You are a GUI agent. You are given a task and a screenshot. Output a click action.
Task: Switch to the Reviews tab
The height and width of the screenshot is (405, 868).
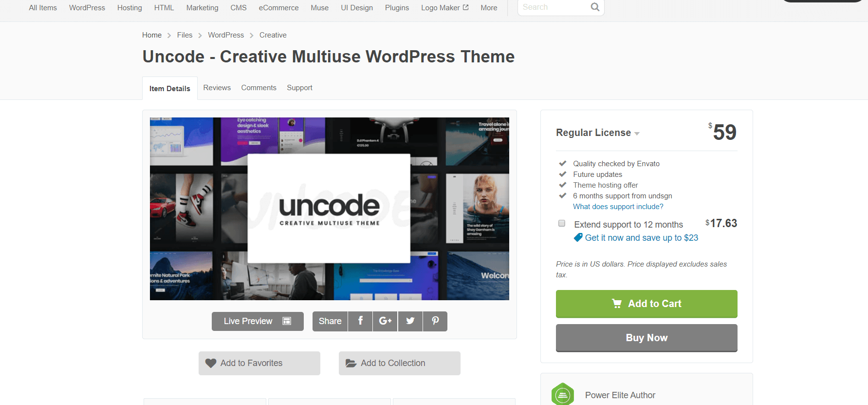tap(217, 88)
